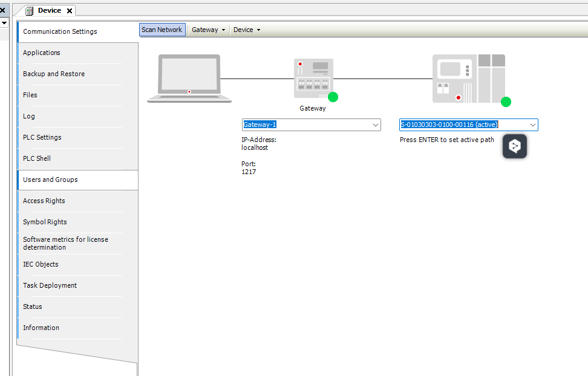
Task: Open the Device toolbar dropdown menu
Action: [x=247, y=30]
